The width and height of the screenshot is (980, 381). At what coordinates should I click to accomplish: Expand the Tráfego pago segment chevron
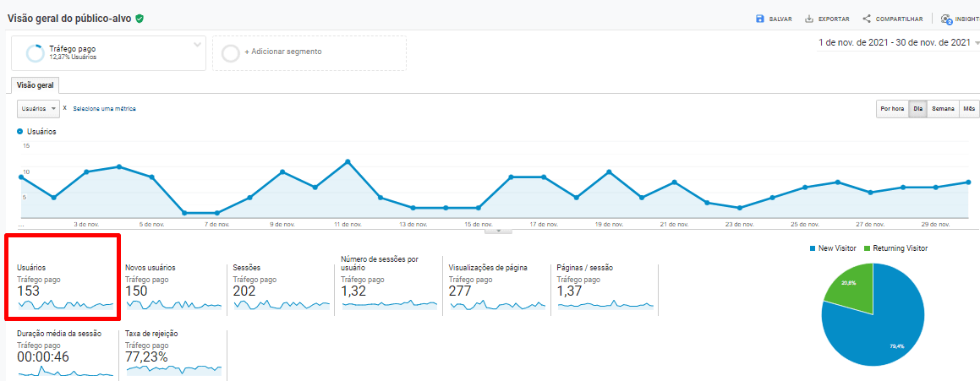pos(197,44)
